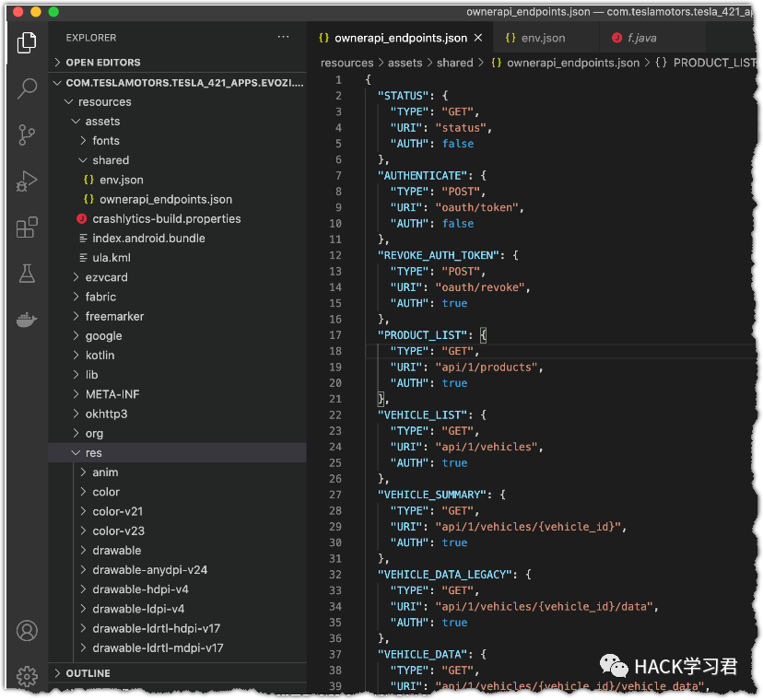Collapse the res folder
Viewport: 763px width, 700px height.
tap(76, 452)
